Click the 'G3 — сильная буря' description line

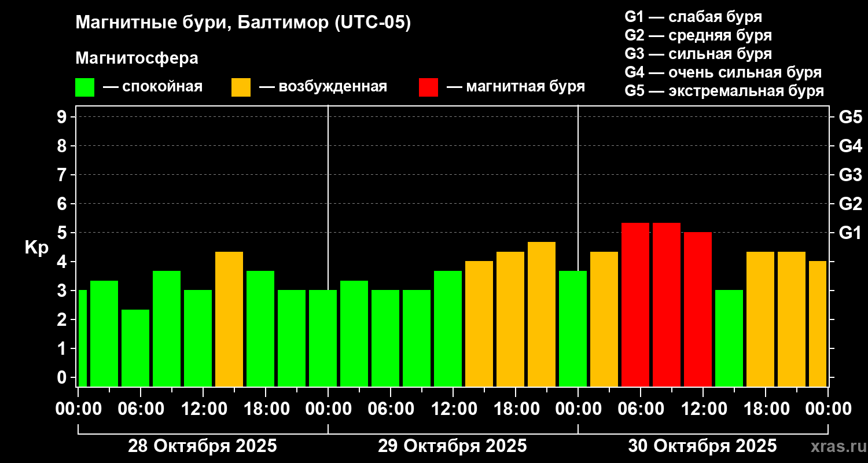pyautogui.click(x=698, y=54)
